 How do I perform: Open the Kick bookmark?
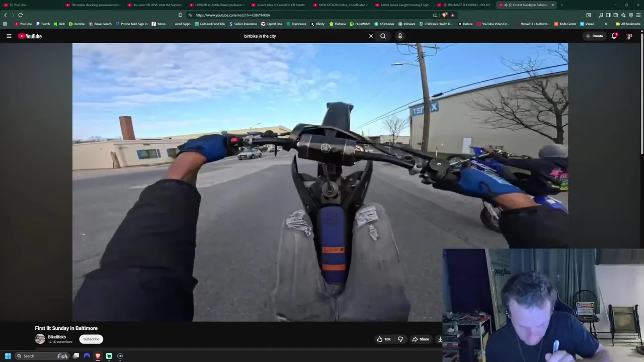click(x=59, y=24)
